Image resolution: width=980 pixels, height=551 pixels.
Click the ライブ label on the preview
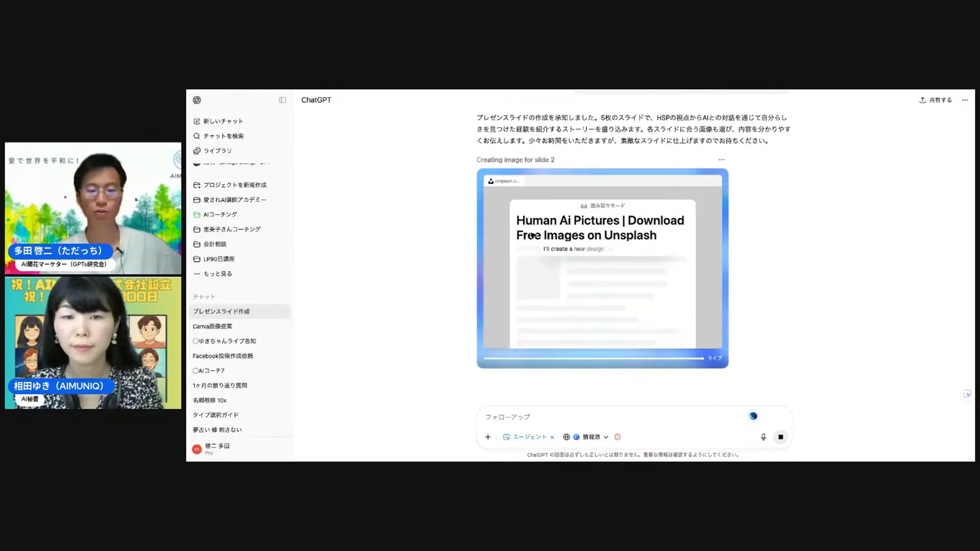(715, 358)
